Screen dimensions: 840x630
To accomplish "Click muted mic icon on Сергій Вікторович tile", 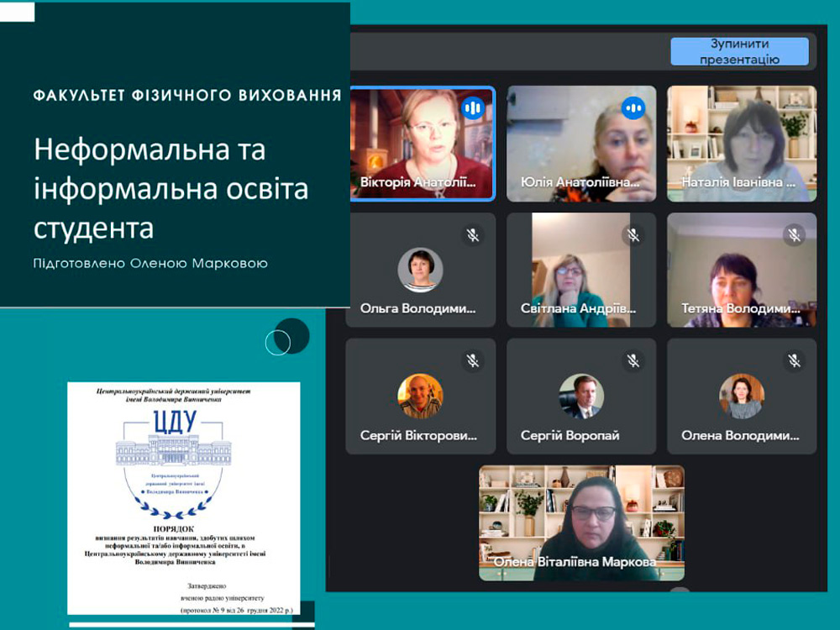I will tap(473, 360).
